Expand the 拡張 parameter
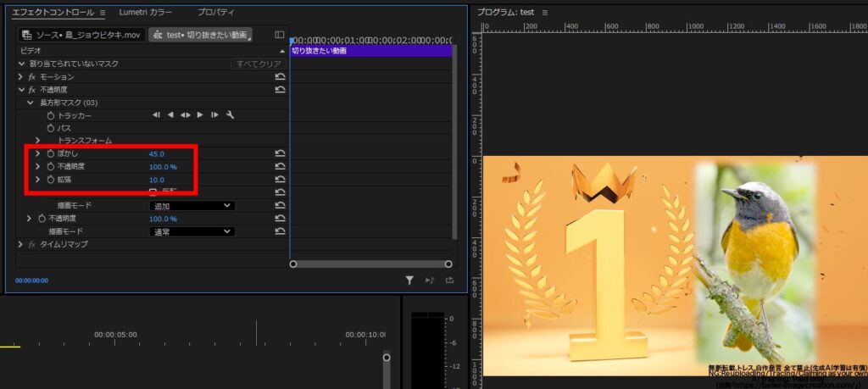The height and width of the screenshot is (389, 868). 37,180
